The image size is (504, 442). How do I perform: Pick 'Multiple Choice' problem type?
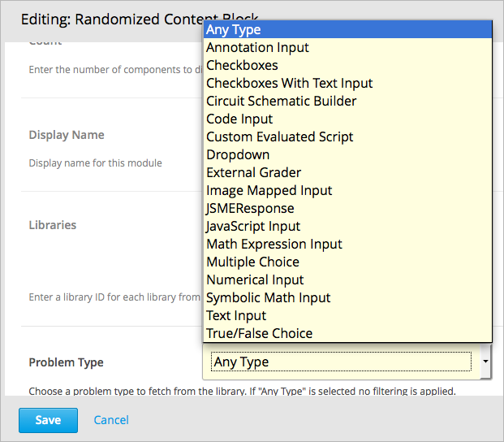click(252, 262)
